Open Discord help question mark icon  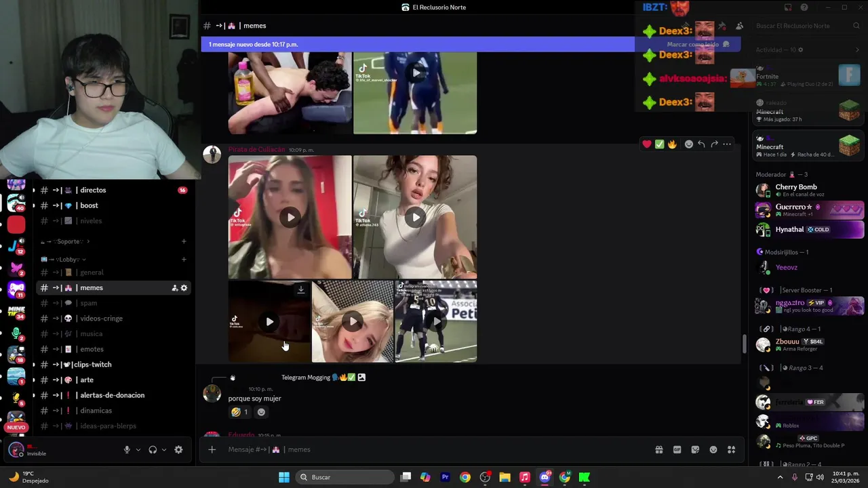pos(804,7)
